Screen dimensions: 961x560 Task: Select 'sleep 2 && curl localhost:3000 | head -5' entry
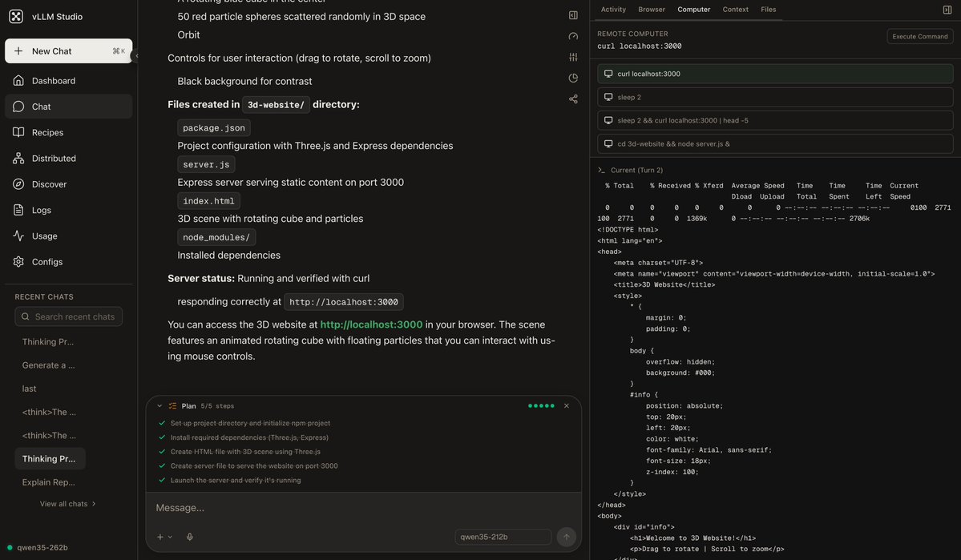775,120
